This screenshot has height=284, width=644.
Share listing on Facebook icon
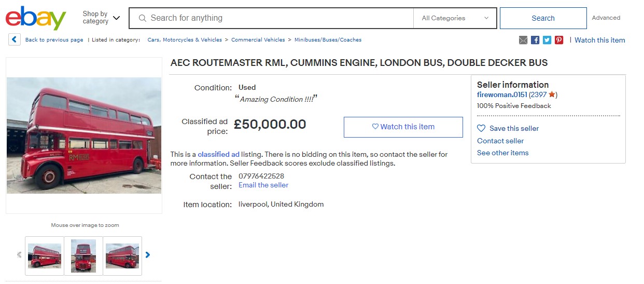(x=535, y=40)
